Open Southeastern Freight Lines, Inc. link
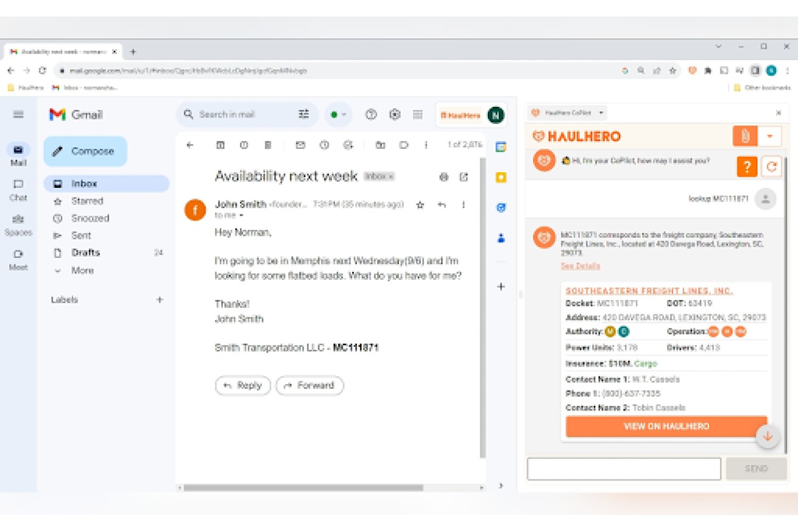Viewport: 798px width, 532px height. tap(649, 291)
